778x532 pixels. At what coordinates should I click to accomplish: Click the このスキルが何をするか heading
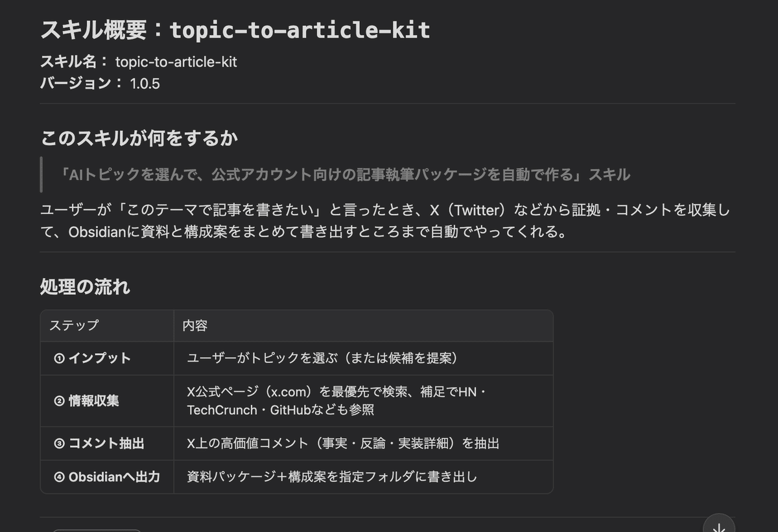coord(139,138)
